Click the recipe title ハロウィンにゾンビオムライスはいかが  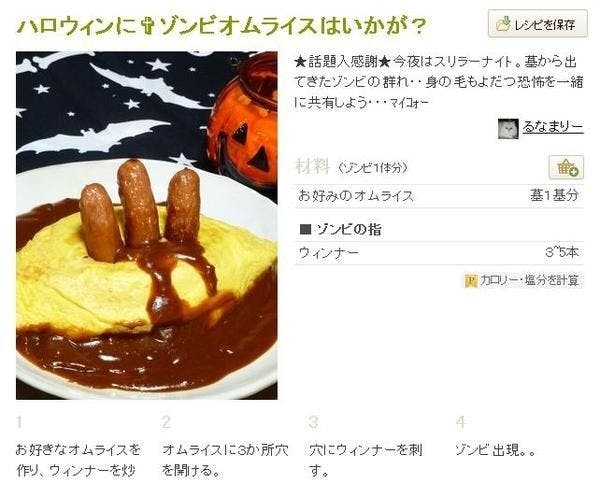click(x=221, y=26)
